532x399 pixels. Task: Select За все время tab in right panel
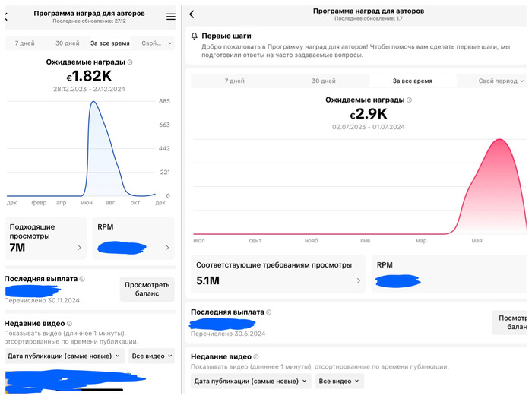[x=413, y=81]
